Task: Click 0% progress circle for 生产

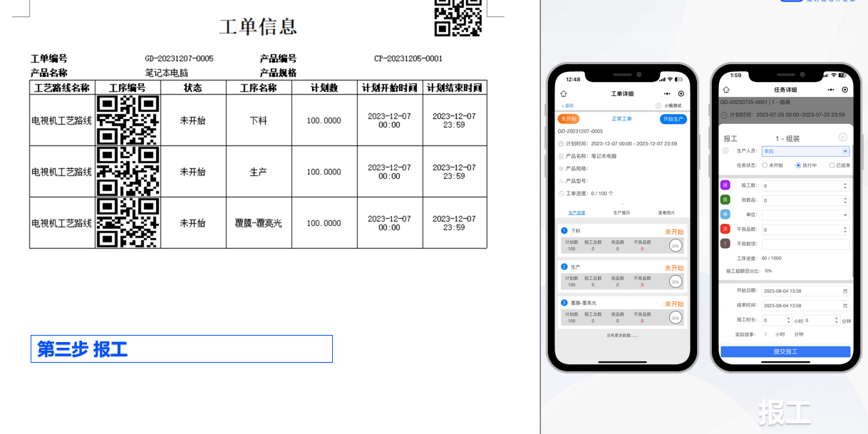Action: click(x=676, y=281)
